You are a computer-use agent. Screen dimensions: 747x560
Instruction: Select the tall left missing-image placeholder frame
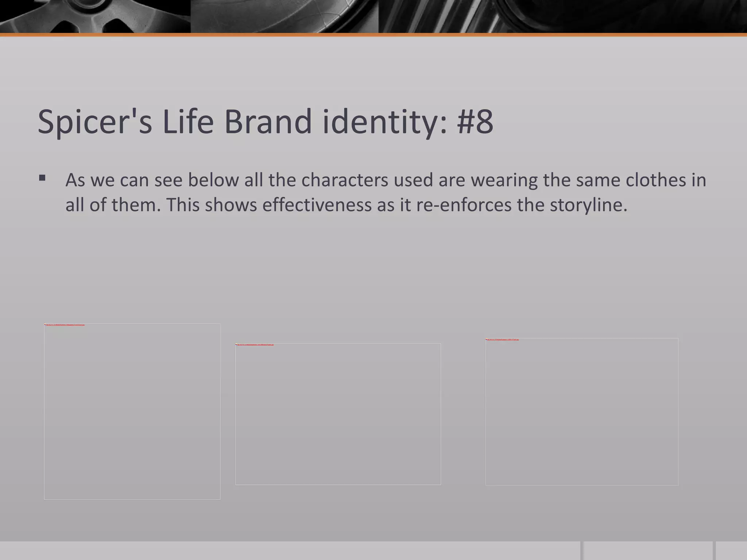pyautogui.click(x=132, y=411)
